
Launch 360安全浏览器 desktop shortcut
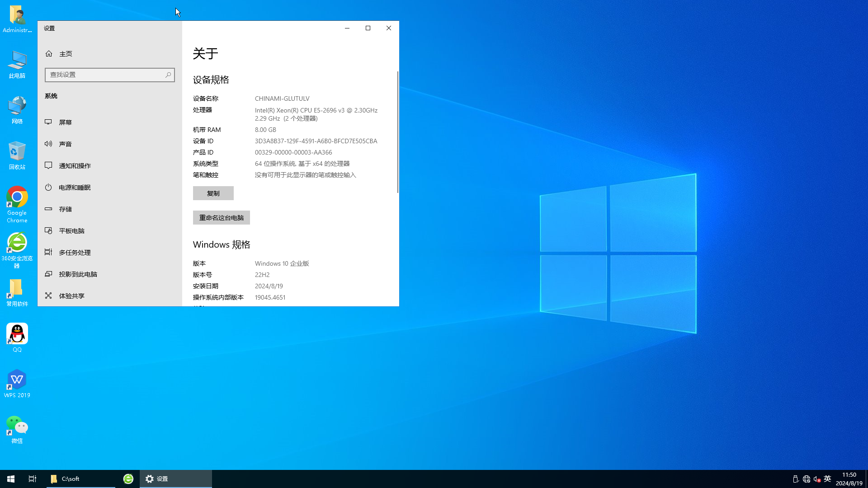point(17,250)
